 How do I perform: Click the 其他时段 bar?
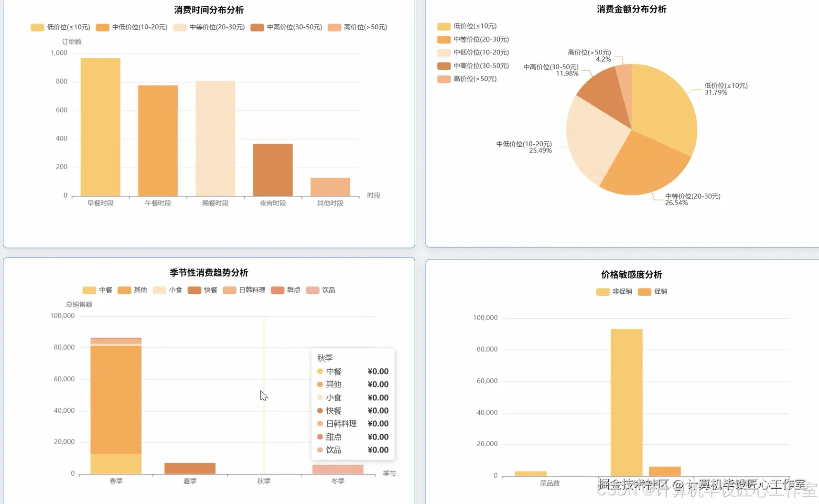tap(330, 187)
